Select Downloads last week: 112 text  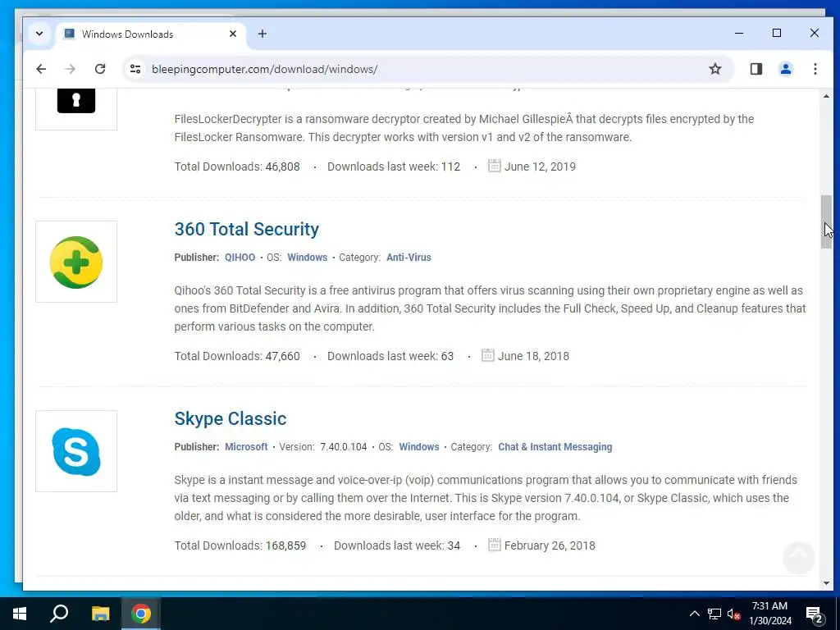tap(394, 167)
